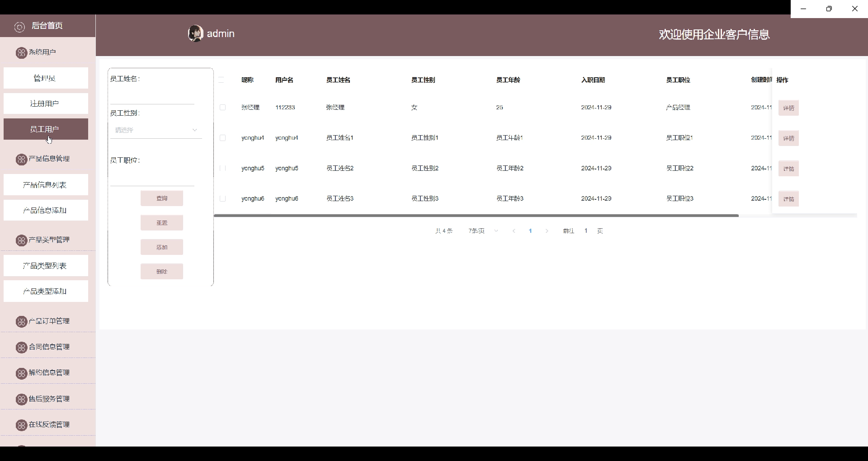Viewport: 868px width, 461px height.
Task: Click the 入职日期 column header
Action: tap(593, 80)
